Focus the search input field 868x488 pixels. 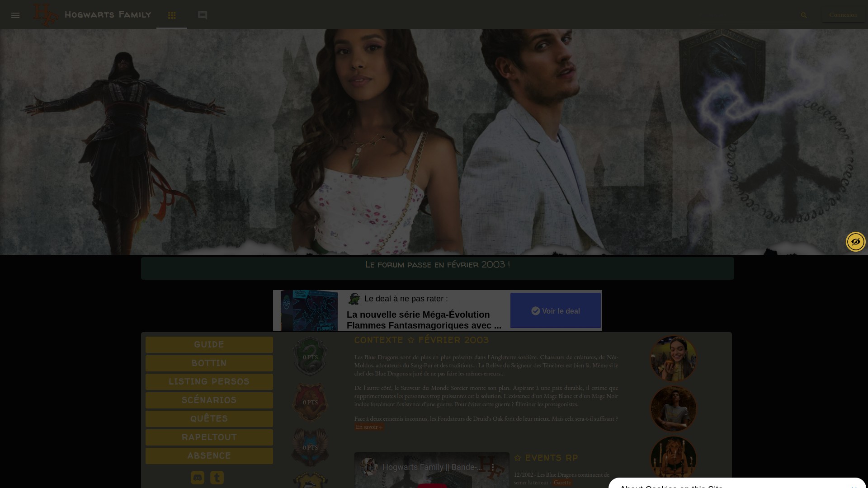pos(748,15)
